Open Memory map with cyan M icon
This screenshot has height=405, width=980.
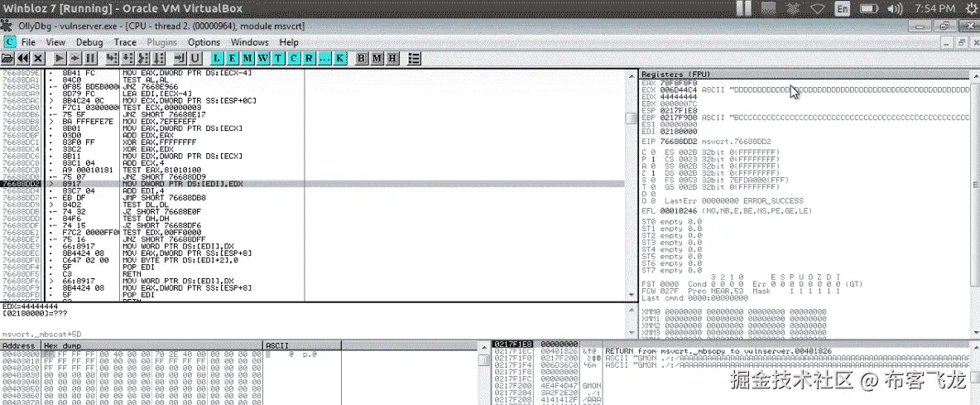(247, 58)
